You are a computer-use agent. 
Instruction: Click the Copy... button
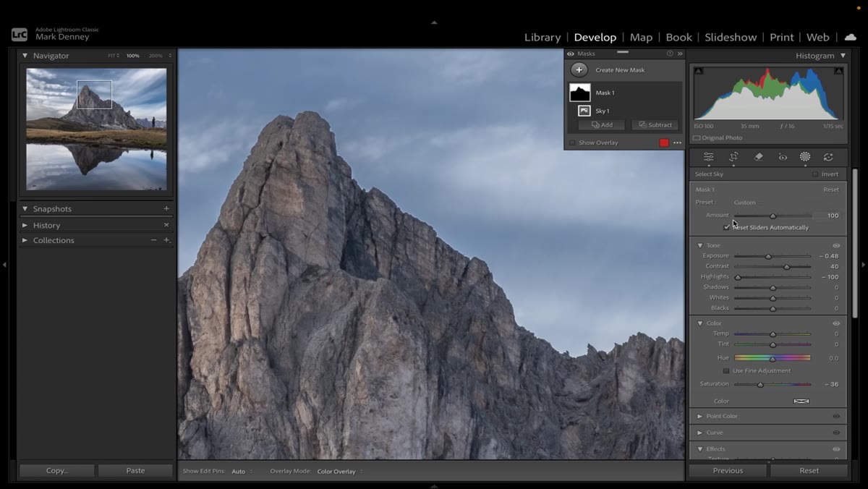click(x=57, y=470)
